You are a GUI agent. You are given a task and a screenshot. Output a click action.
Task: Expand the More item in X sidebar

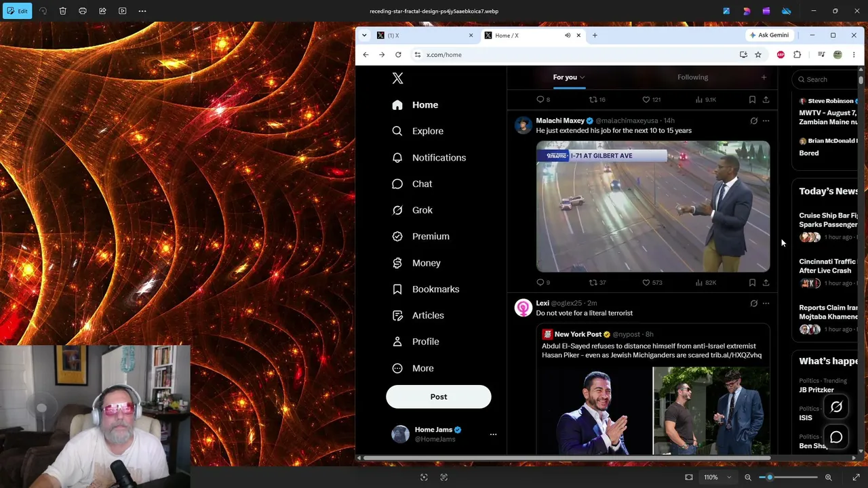coord(413,368)
